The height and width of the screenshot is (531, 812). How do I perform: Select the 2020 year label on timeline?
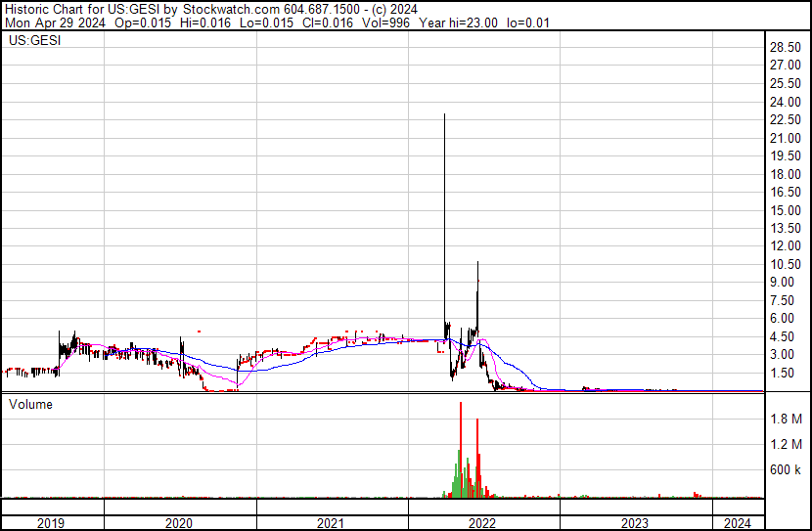tap(179, 523)
